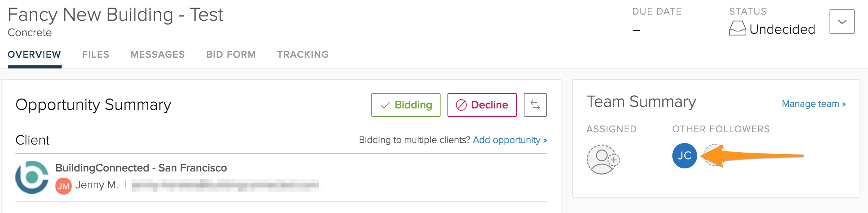Decline the opportunity

[482, 105]
